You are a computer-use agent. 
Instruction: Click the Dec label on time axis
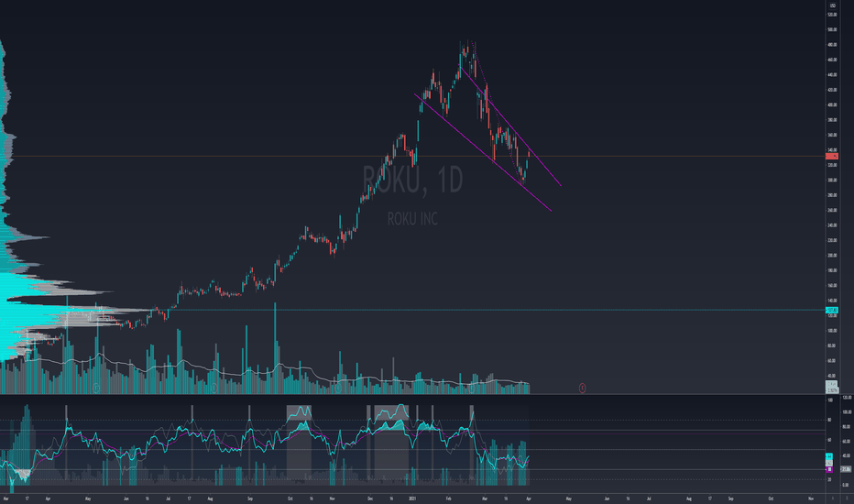click(370, 498)
